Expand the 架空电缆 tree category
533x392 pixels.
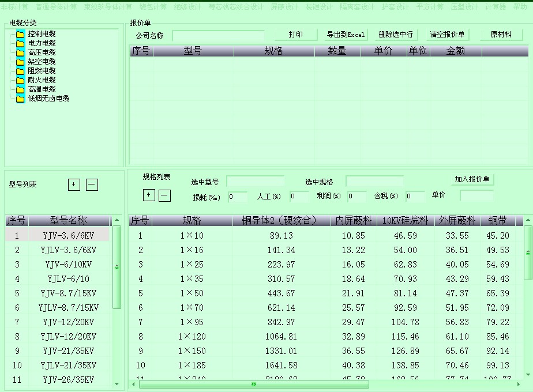(x=42, y=62)
